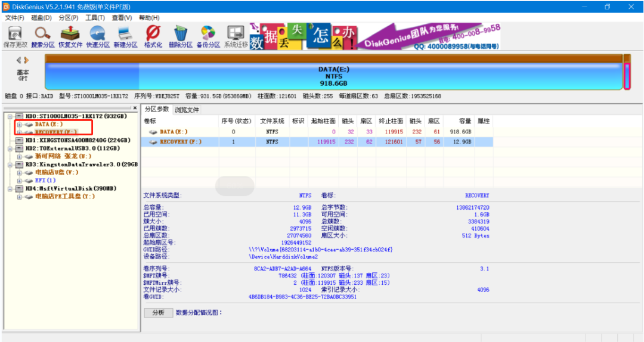
Task: Open the 文件(F) menu
Action: [15, 18]
